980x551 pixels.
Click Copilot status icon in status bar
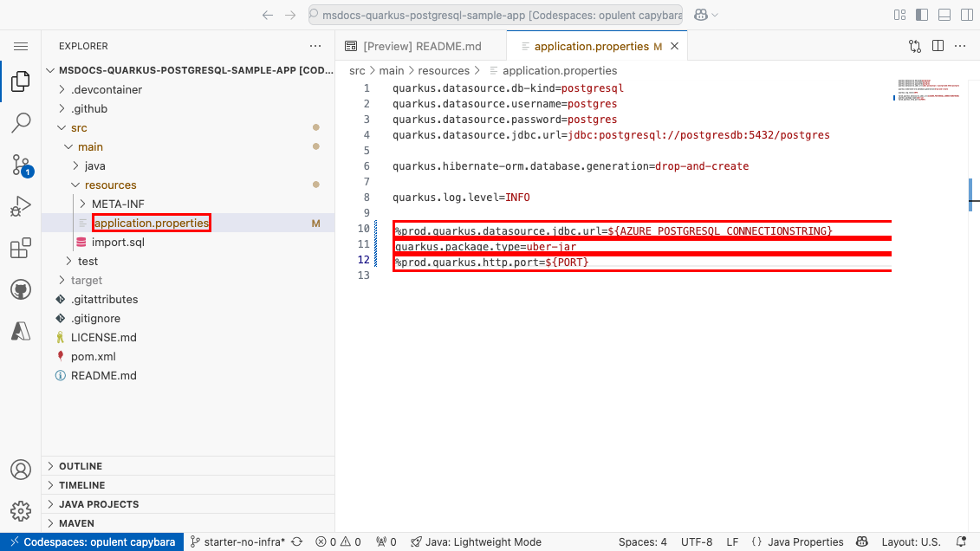pyautogui.click(x=862, y=542)
